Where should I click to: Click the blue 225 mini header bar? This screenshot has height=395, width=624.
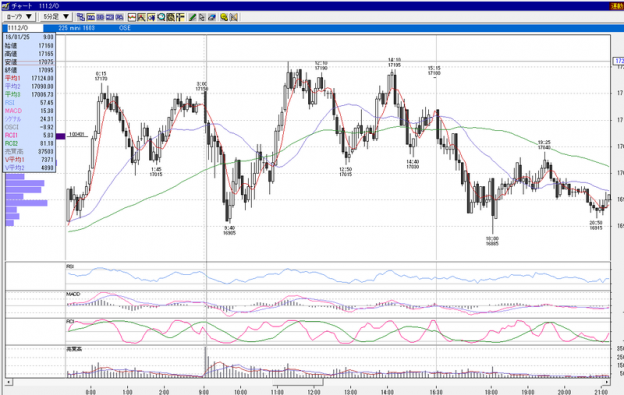click(326, 28)
